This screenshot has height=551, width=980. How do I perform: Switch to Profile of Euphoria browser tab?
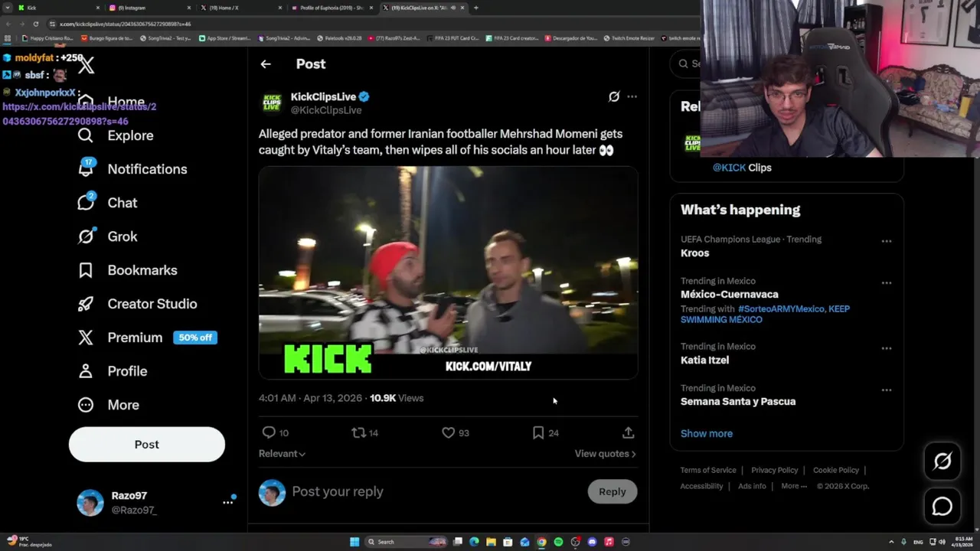click(332, 8)
